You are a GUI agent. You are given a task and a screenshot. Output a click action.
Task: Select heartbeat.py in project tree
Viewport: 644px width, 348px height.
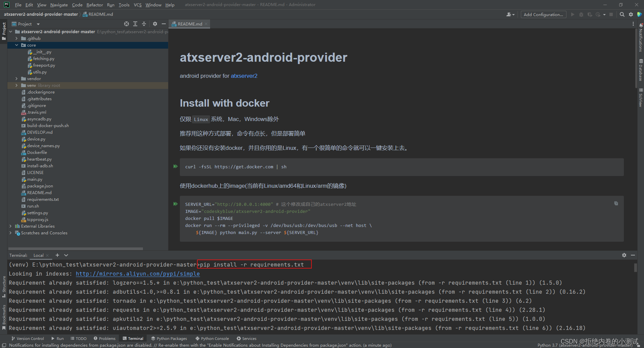pyautogui.click(x=39, y=159)
